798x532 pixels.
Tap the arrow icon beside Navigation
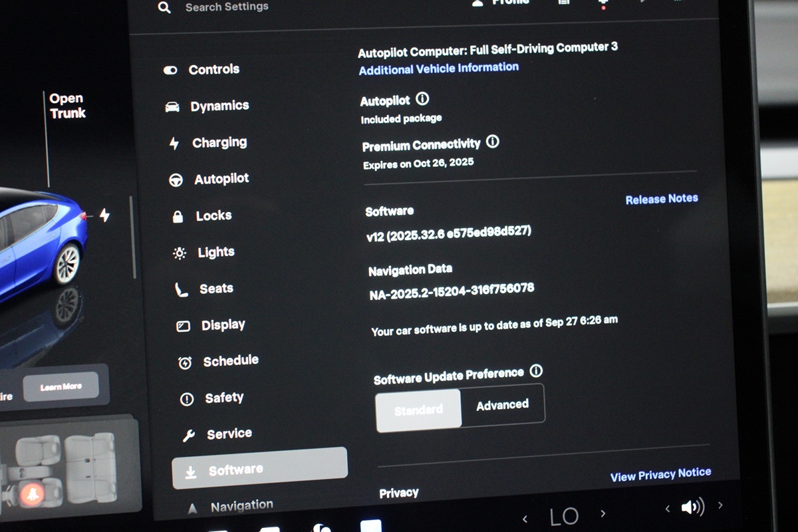pos(193,509)
